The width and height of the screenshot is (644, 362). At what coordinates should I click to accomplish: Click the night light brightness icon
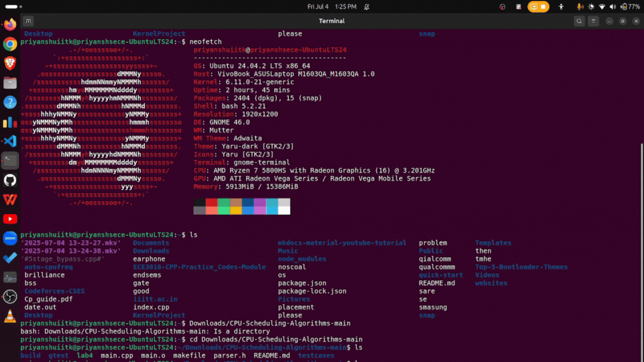[x=591, y=7]
